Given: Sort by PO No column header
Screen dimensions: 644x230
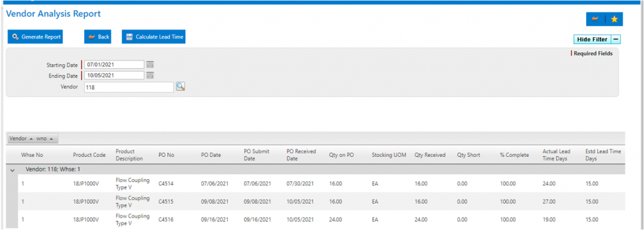Looking at the screenshot, I should tap(166, 155).
